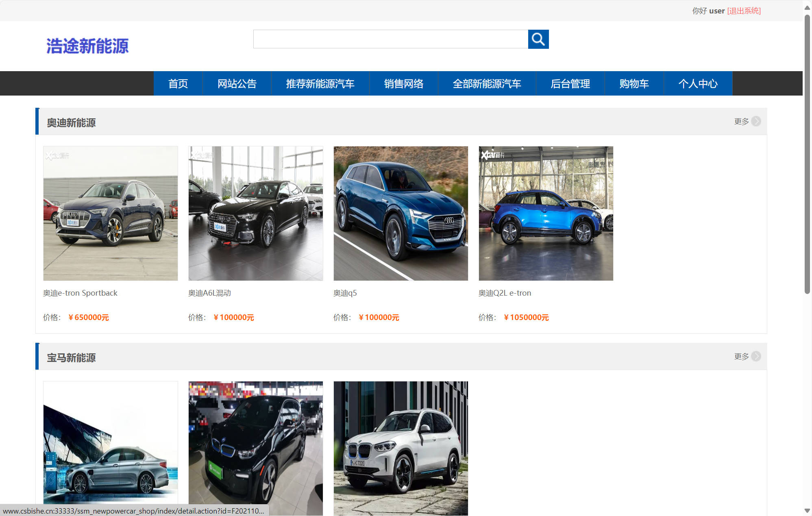The image size is (812, 516).
Task: Open the 后台管理 section
Action: (570, 83)
